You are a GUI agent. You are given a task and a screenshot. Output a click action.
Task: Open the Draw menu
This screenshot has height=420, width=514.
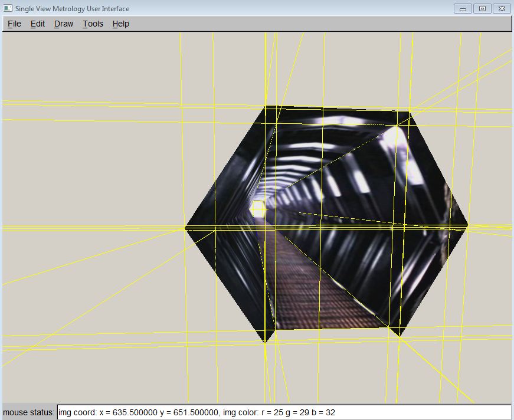(64, 24)
